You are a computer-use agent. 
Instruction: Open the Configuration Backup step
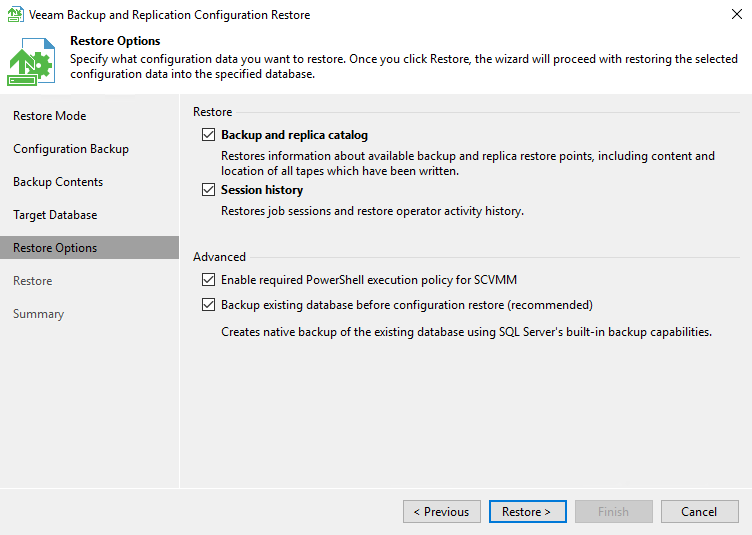(x=71, y=149)
